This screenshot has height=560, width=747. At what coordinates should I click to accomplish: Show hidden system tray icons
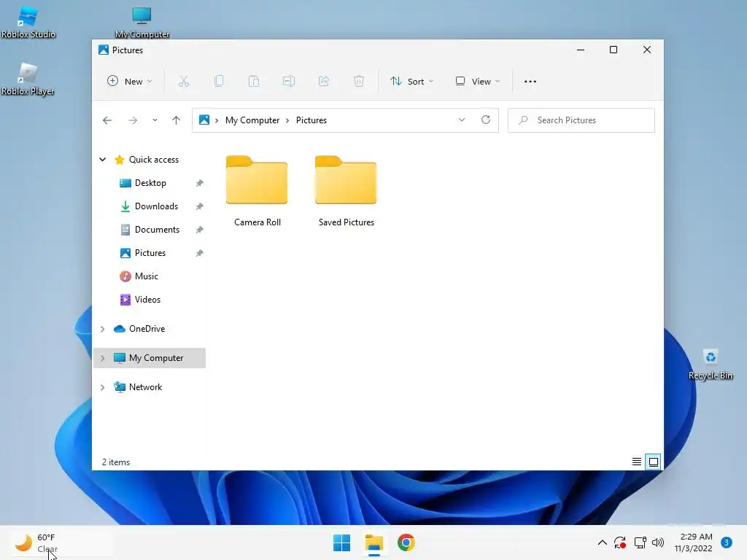pos(602,542)
